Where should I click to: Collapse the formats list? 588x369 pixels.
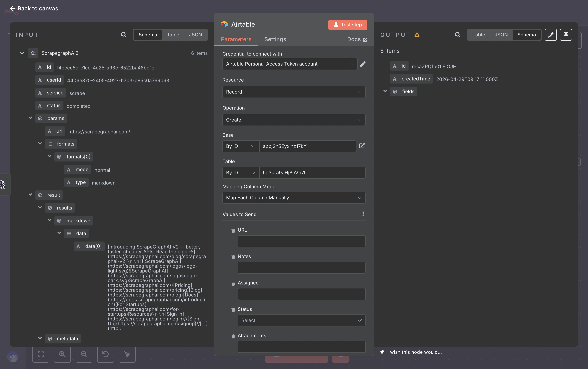tap(40, 144)
